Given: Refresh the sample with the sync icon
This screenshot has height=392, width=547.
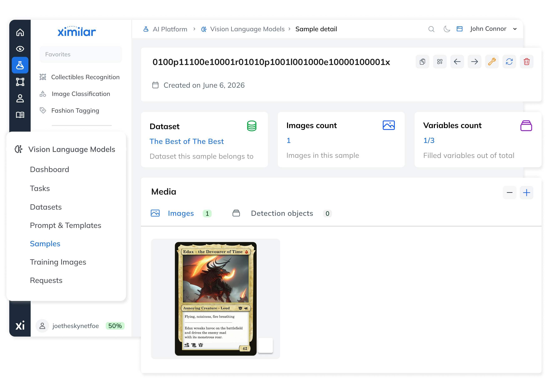Looking at the screenshot, I should [509, 62].
